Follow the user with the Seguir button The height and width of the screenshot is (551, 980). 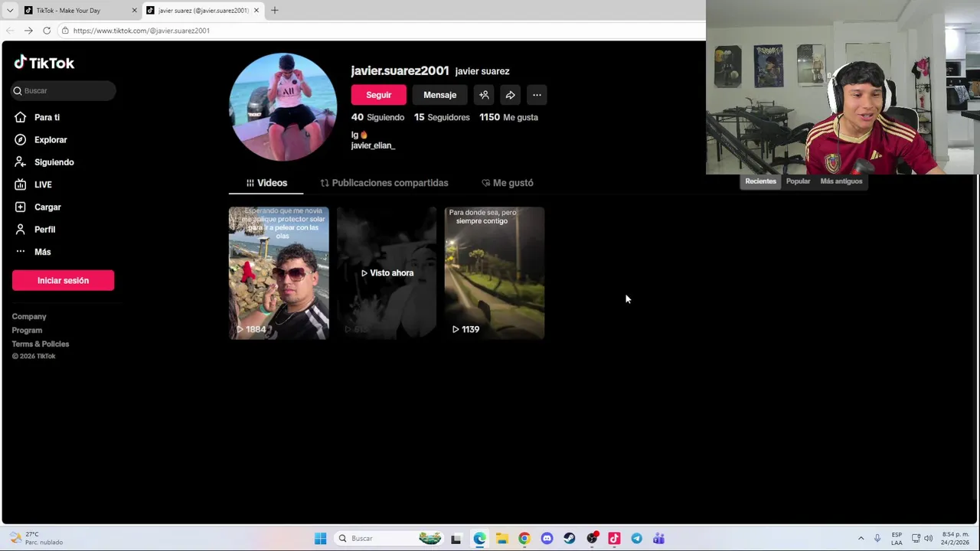click(x=378, y=95)
